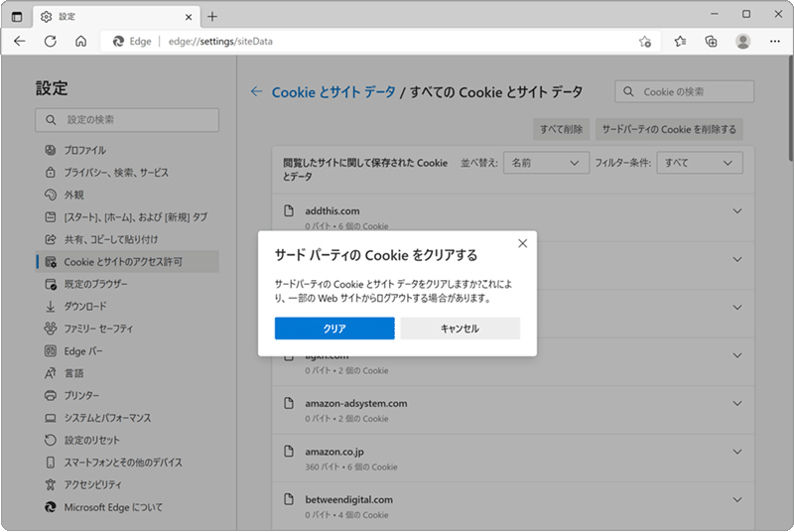Open the 並べ替え 名前 dropdown
This screenshot has width=794, height=532.
tap(547, 163)
